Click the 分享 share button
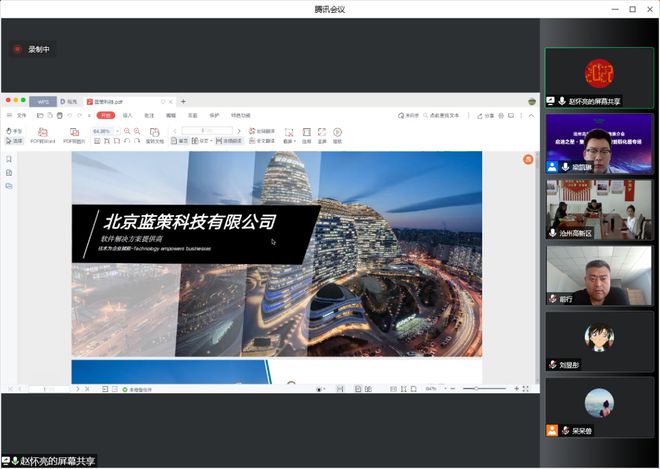 [485, 115]
